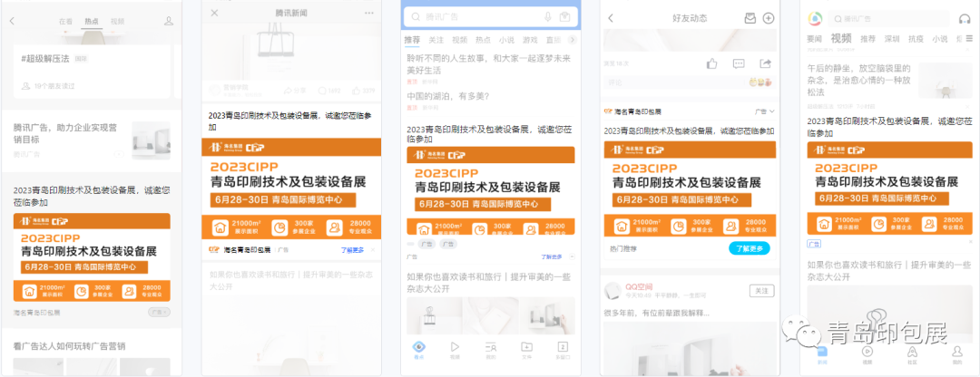Viewport: 980px width, 377px height.
Task: Tap the 分享 share icon in 腾讯新闻
Action: 295,92
